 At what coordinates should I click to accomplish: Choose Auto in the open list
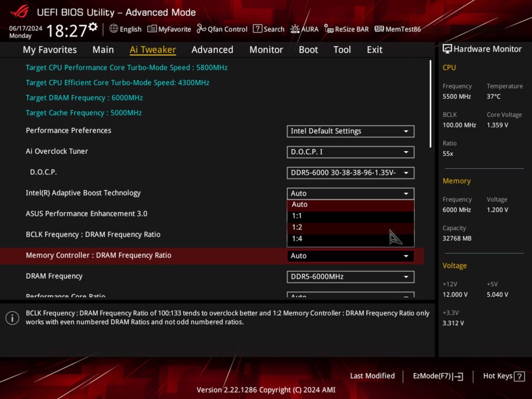(x=351, y=205)
